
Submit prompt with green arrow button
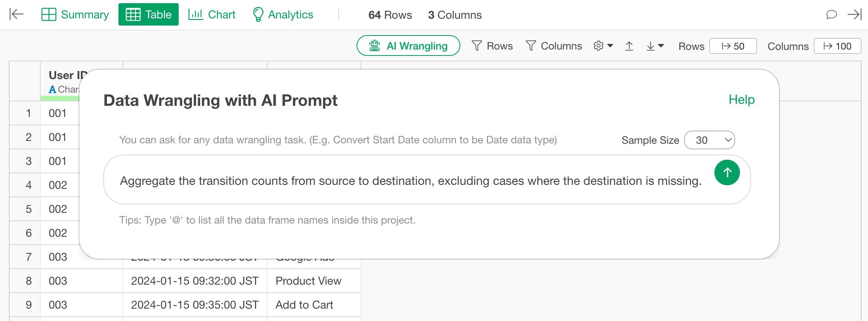click(x=727, y=172)
